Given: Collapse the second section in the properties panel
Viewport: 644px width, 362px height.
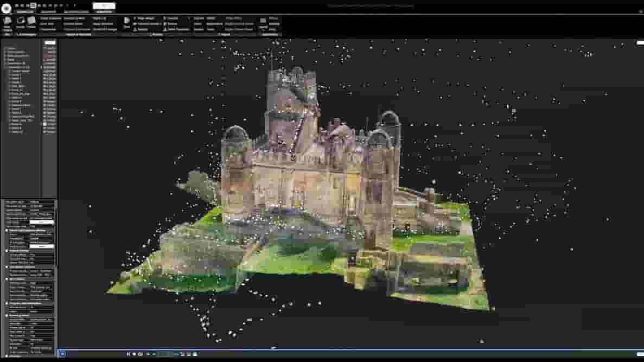Looking at the screenshot, I should 7,251.
